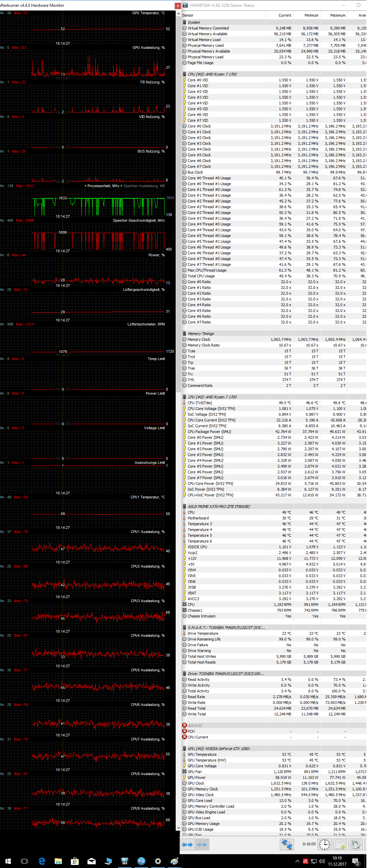Open the network remote monitoring icon in HWiNFO

pyautogui.click(x=287, y=844)
